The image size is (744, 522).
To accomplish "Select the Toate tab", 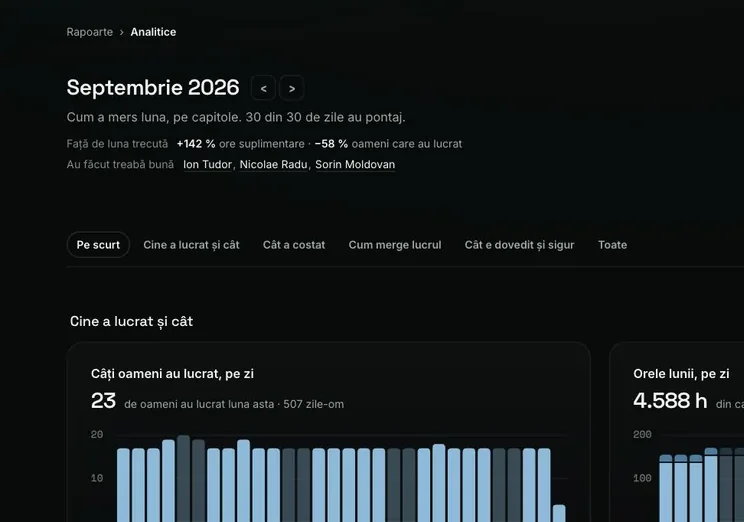I will tap(613, 245).
